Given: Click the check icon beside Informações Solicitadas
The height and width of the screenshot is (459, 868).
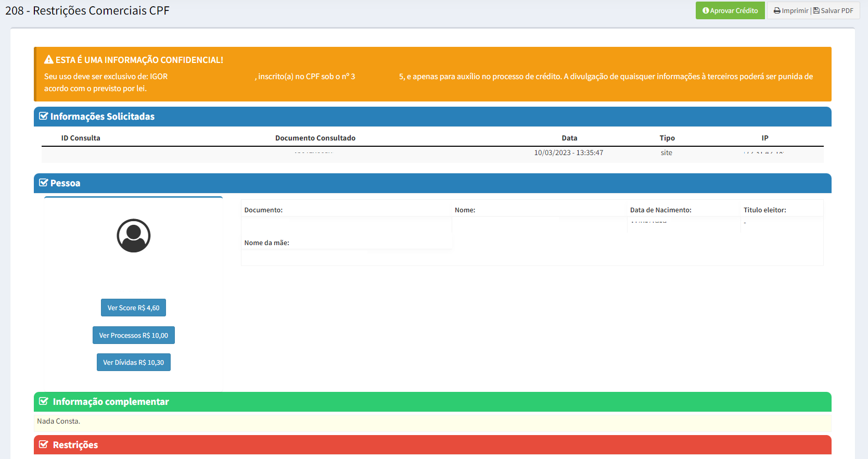Looking at the screenshot, I should pos(44,116).
